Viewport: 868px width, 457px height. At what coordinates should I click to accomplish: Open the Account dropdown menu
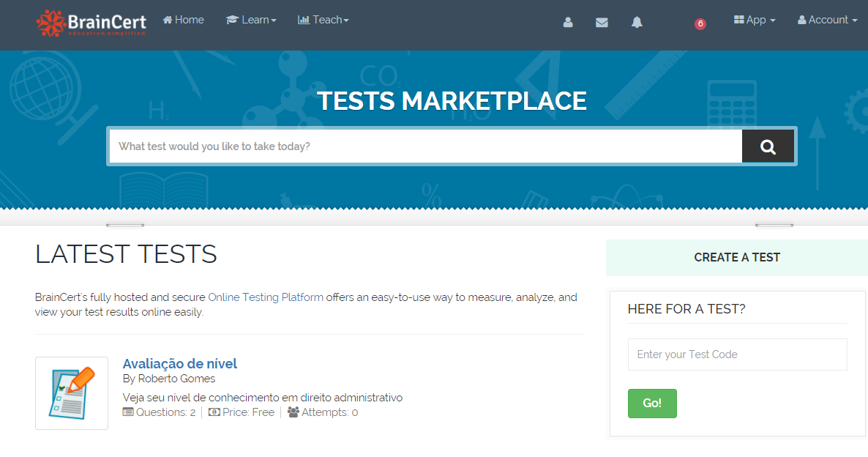click(827, 21)
